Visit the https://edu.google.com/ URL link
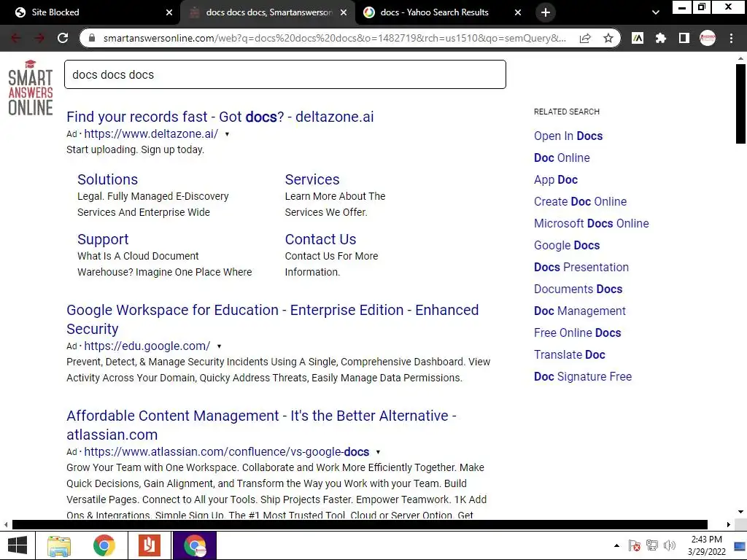The height and width of the screenshot is (560, 747). click(147, 346)
